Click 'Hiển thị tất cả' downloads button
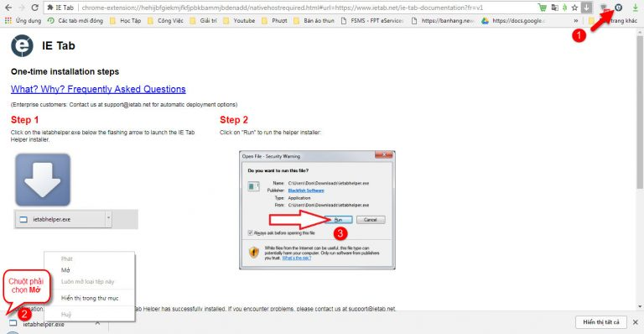The width and height of the screenshot is (644, 334). pyautogui.click(x=601, y=322)
